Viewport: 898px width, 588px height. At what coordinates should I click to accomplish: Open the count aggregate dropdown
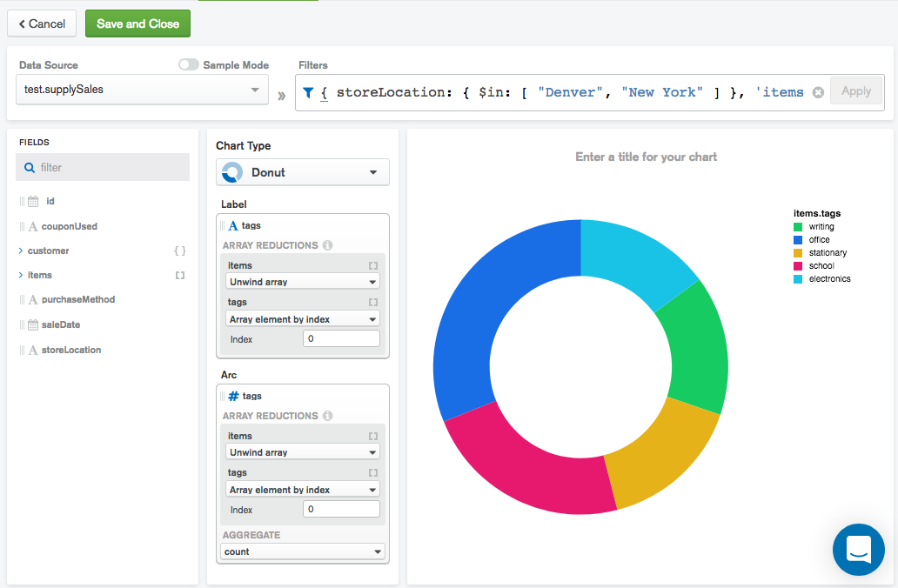[x=302, y=551]
